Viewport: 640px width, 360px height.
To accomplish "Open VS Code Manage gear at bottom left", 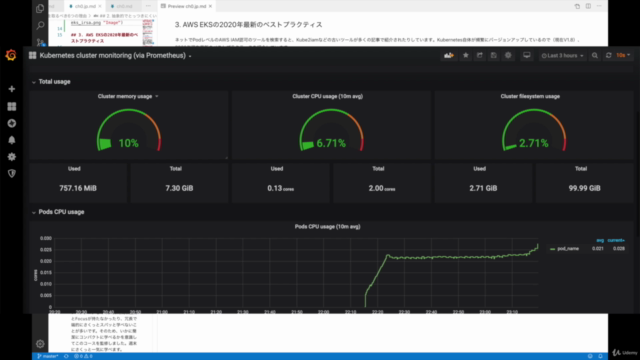I will coord(40,344).
